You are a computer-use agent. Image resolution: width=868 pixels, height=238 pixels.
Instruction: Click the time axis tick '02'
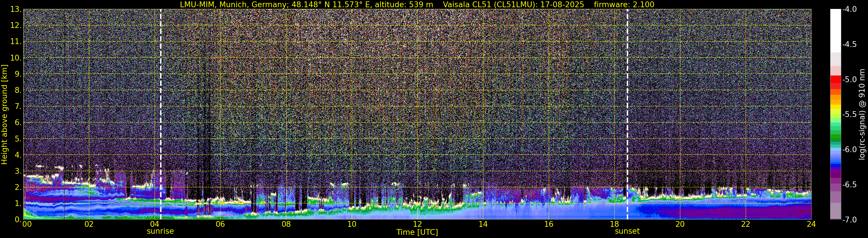pos(89,224)
